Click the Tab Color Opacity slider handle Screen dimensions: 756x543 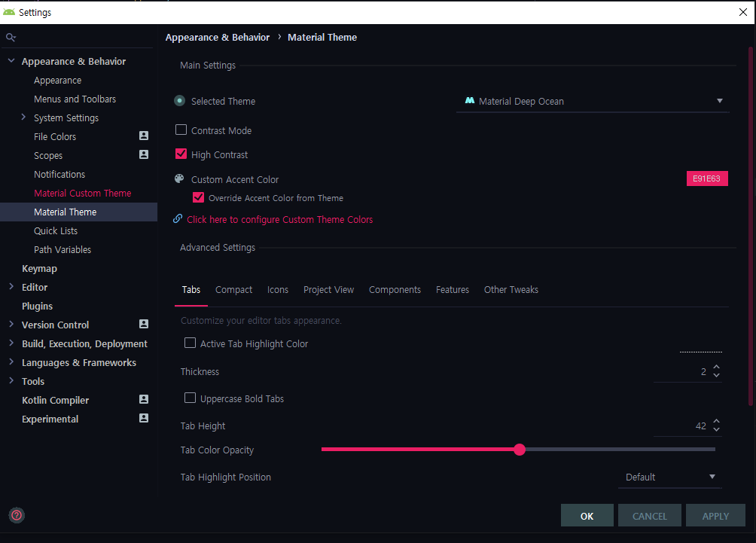pos(520,450)
